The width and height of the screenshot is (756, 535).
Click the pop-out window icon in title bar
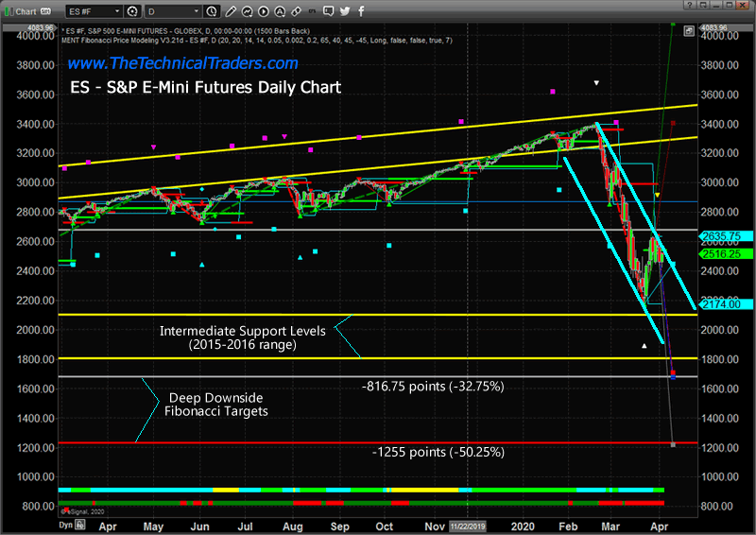coord(703,5)
